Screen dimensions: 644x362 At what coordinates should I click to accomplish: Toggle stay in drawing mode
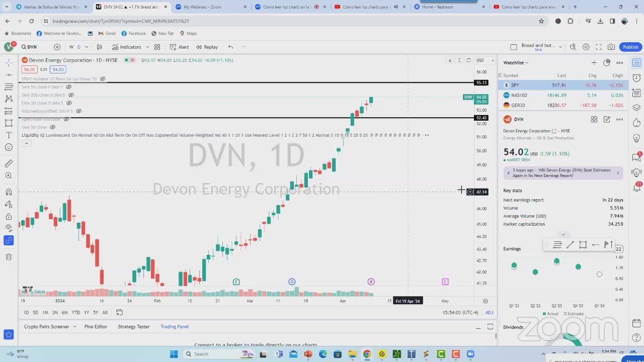[9, 204]
